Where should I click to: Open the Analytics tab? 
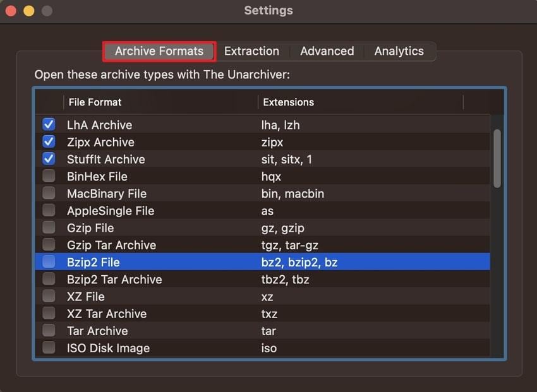pyautogui.click(x=399, y=51)
